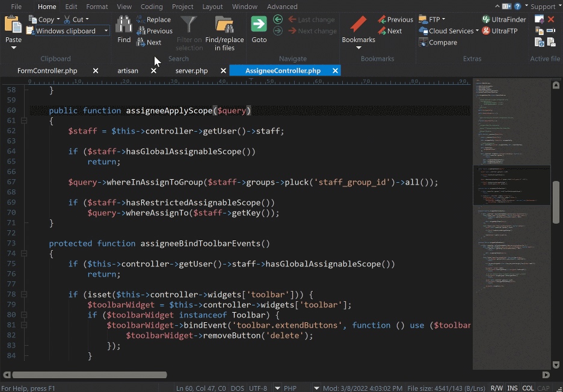
Task: Toggle COL column mode in status bar
Action: (528, 388)
